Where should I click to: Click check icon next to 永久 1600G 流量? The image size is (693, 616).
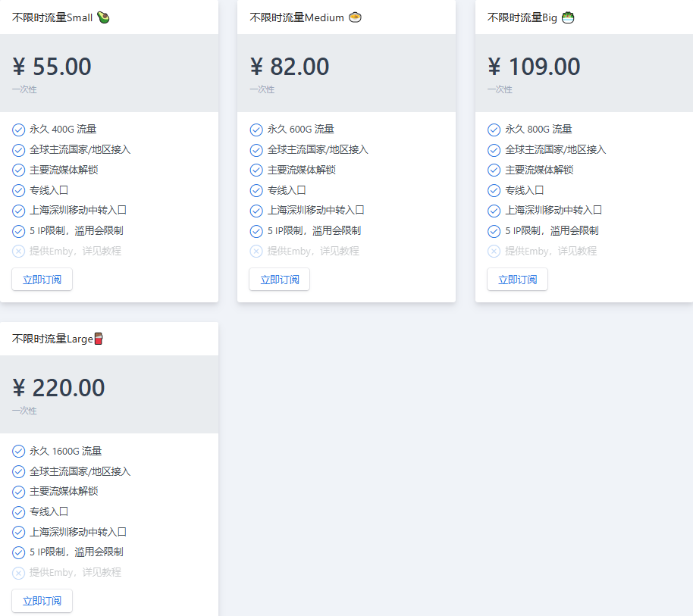tap(18, 452)
